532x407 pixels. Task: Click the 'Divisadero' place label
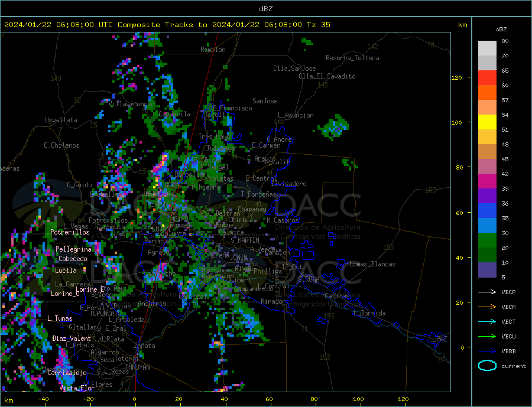pyautogui.click(x=288, y=184)
